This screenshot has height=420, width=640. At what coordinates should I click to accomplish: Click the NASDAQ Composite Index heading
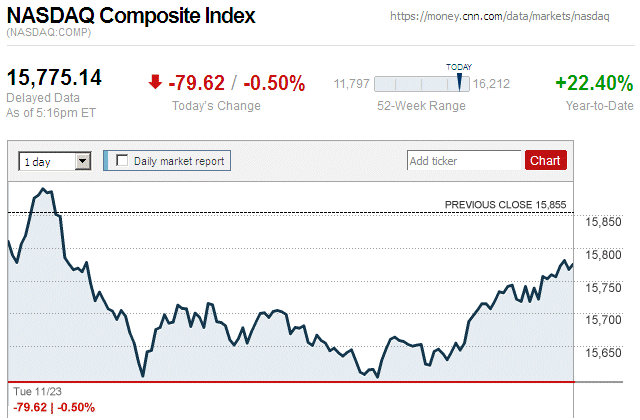pyautogui.click(x=131, y=17)
